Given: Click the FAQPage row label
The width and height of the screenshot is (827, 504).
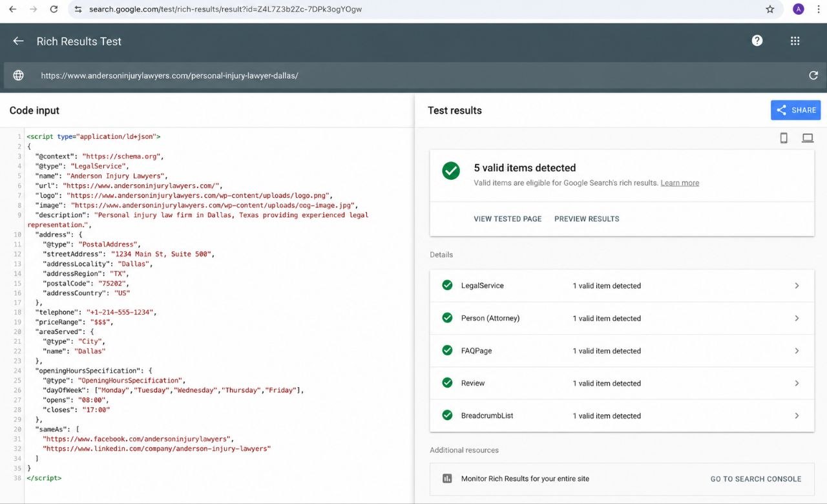Looking at the screenshot, I should 476,351.
